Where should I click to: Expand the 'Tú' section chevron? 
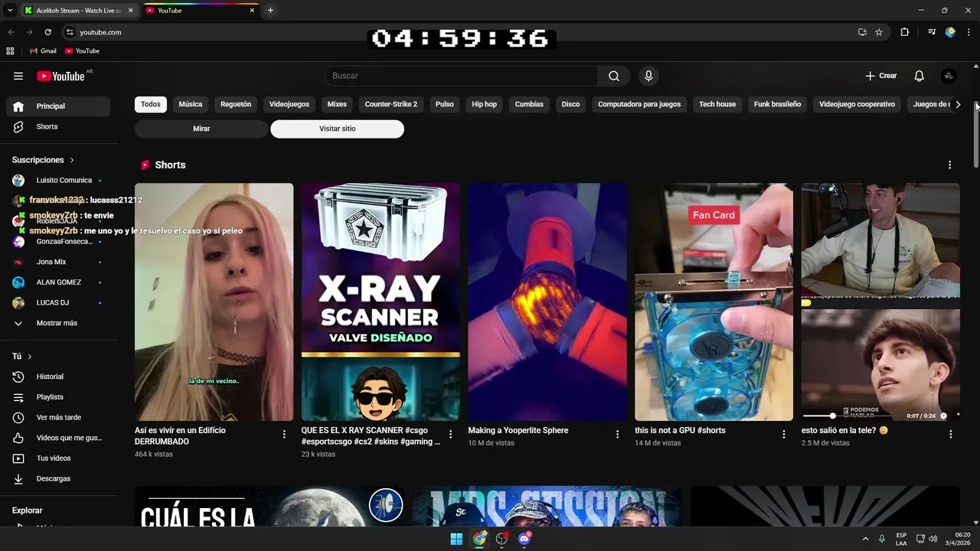tap(30, 357)
